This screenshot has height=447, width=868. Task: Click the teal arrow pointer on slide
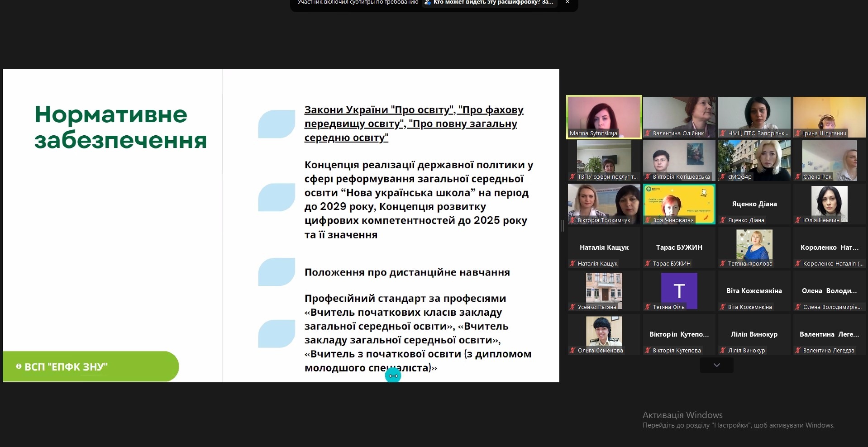(x=393, y=376)
